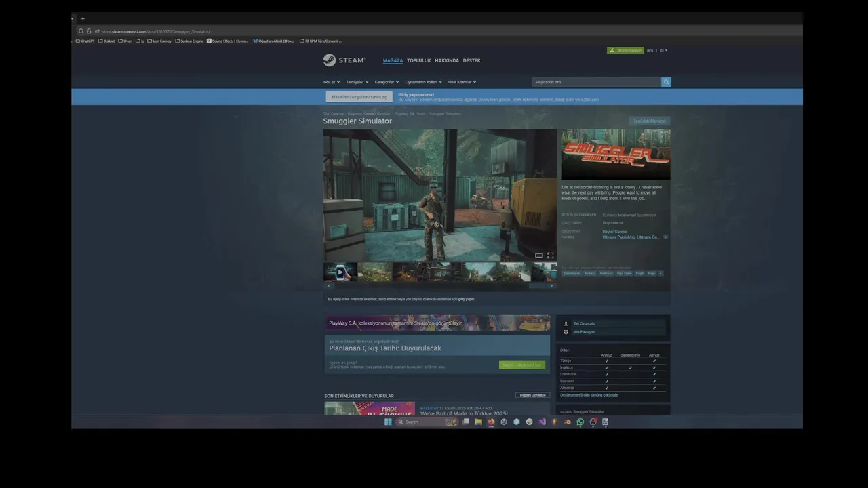Screen dimensions: 868x488
Task: Open the language selector dropdown
Action: [x=664, y=50]
